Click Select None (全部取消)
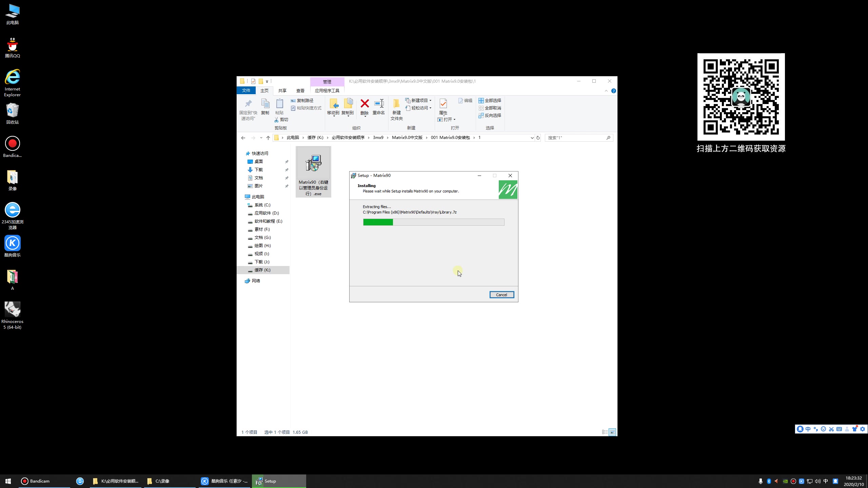The width and height of the screenshot is (868, 488). [x=490, y=108]
